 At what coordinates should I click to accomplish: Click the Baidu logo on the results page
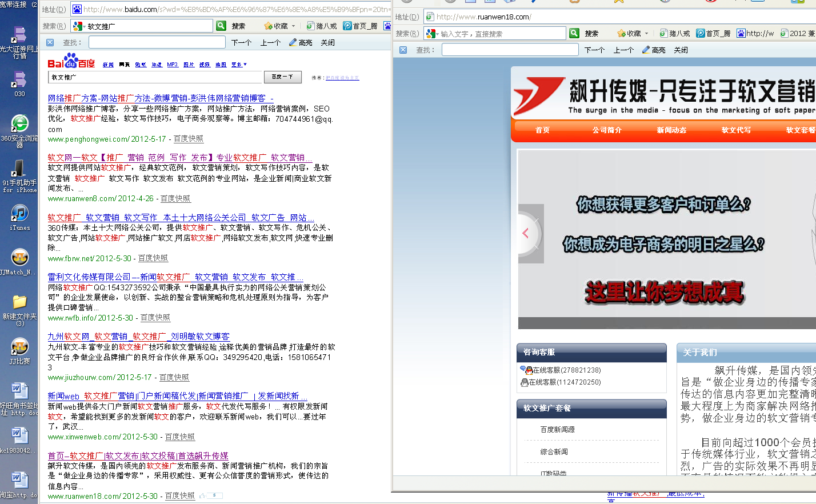(71, 61)
